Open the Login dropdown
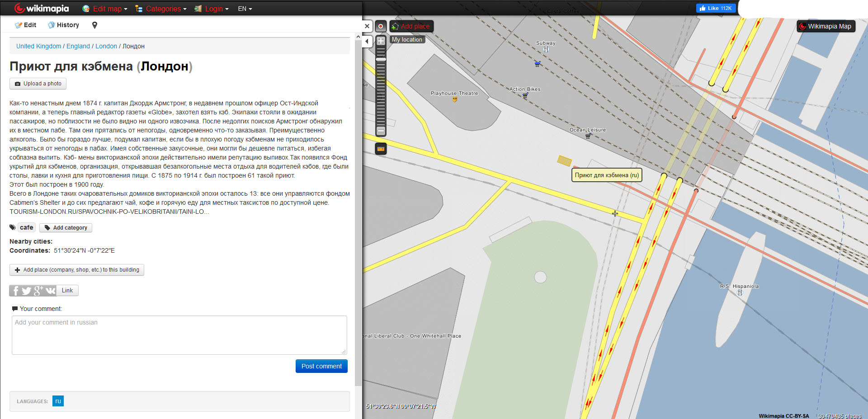868x419 pixels. [x=212, y=9]
